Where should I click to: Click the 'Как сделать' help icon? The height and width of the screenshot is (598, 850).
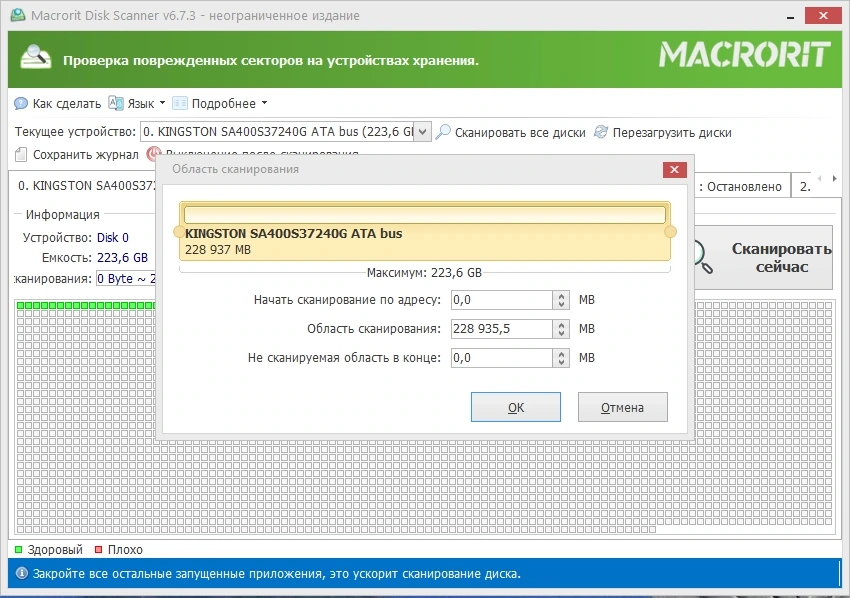coord(21,104)
